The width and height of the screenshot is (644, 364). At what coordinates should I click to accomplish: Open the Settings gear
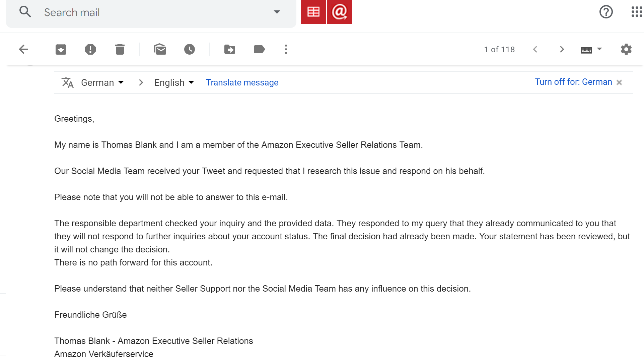click(x=626, y=50)
